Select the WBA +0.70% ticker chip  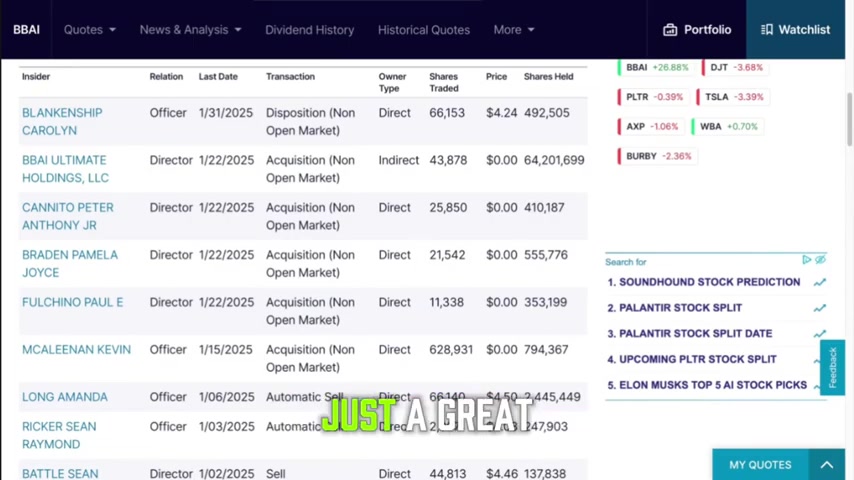pos(728,126)
